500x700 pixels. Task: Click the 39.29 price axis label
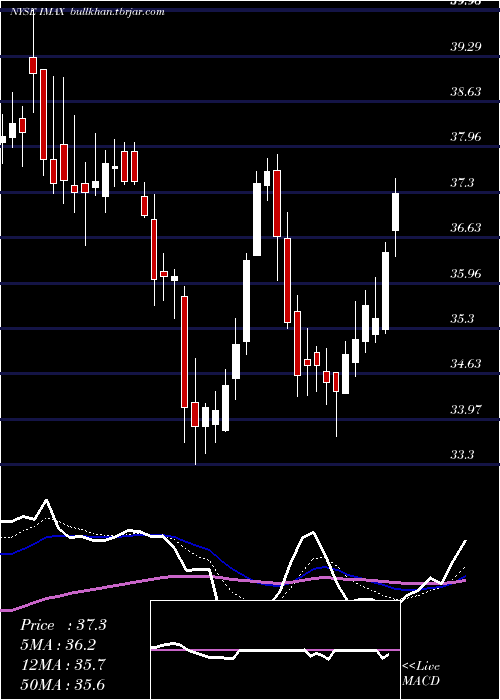coord(466,46)
